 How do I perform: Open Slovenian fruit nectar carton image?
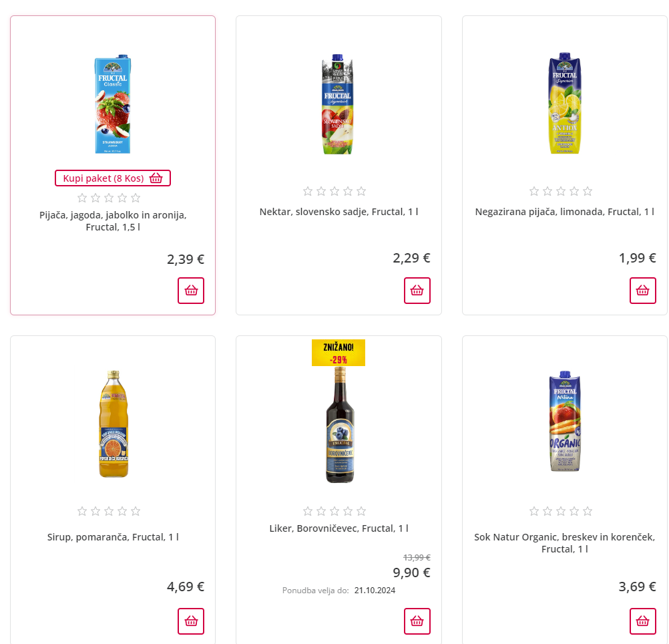click(x=339, y=105)
